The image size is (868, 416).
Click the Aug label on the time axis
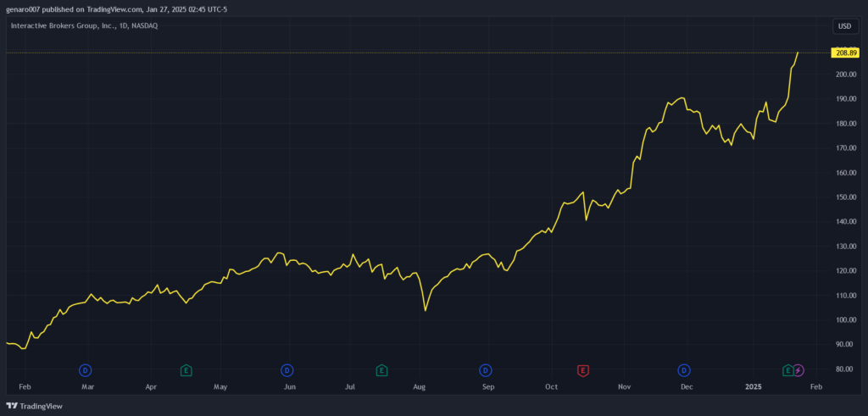pyautogui.click(x=419, y=386)
